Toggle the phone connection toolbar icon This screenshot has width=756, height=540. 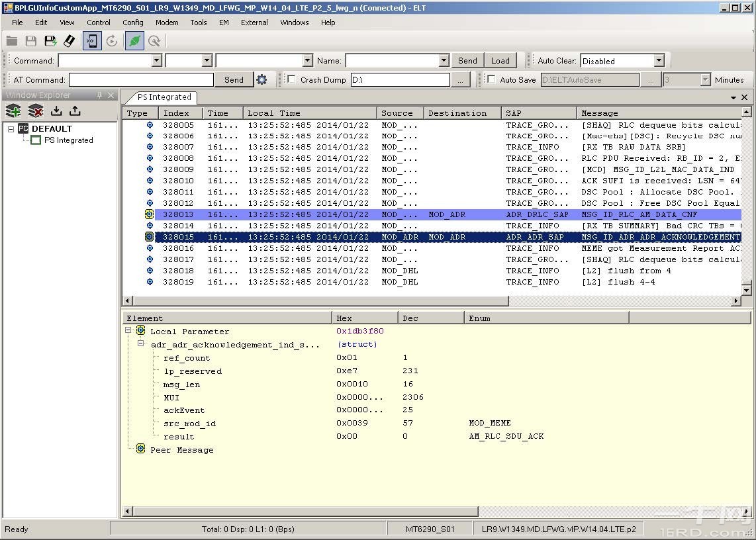[x=92, y=41]
